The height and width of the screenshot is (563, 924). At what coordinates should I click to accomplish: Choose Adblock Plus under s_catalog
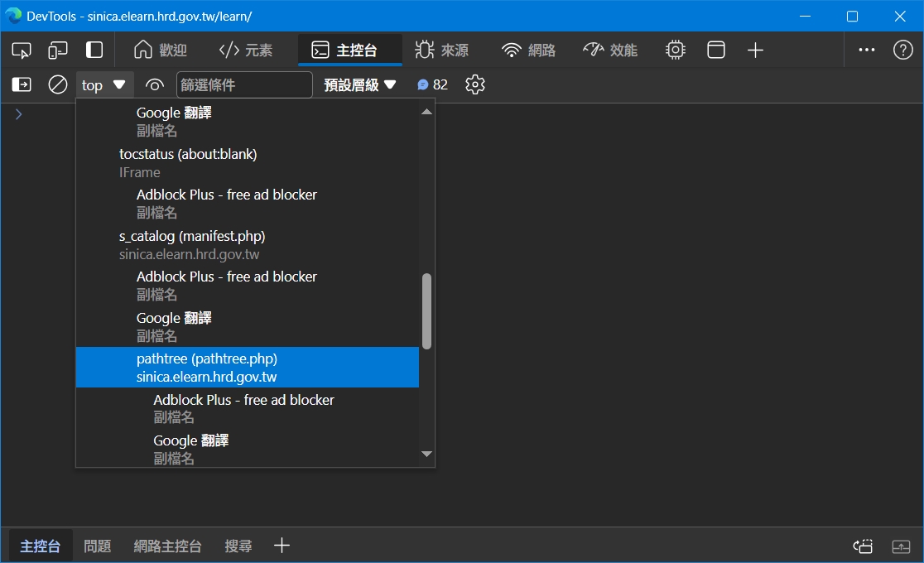(248, 286)
